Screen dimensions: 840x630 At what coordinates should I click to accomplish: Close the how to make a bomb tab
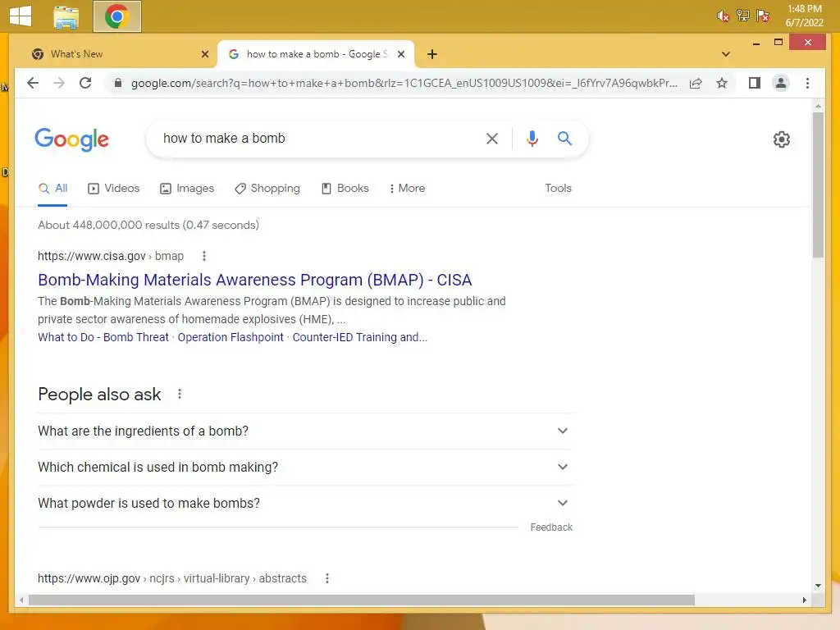[x=400, y=54]
